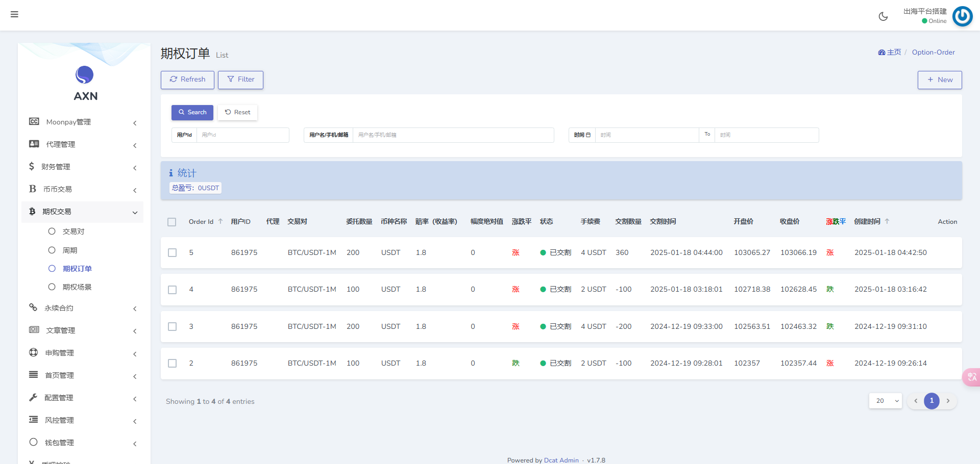
Task: Click the blue Search button
Action: click(192, 113)
